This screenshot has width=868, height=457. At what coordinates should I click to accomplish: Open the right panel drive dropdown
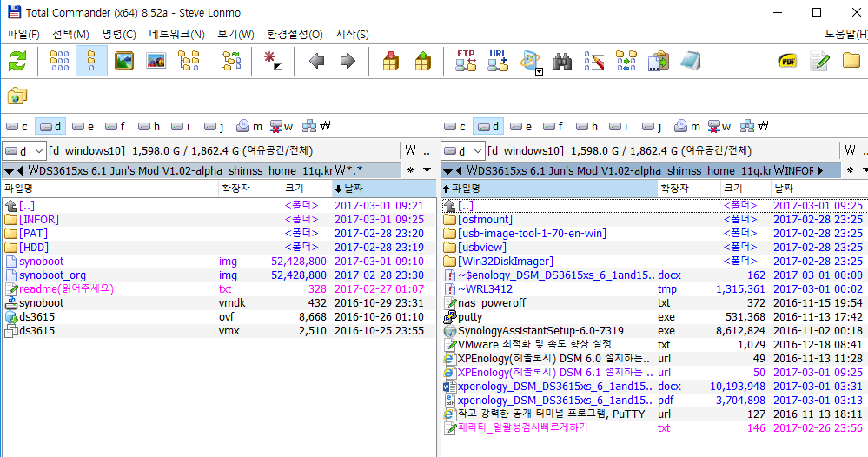coord(463,150)
